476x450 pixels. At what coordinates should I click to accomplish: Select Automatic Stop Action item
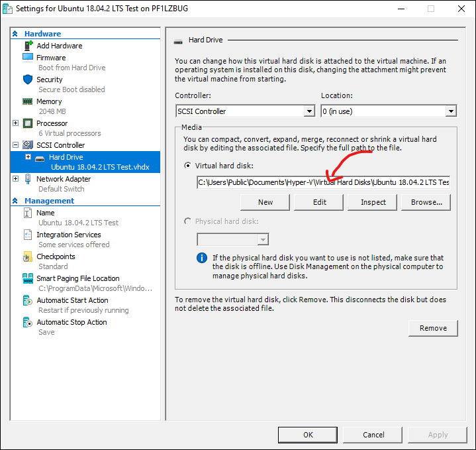pos(71,322)
